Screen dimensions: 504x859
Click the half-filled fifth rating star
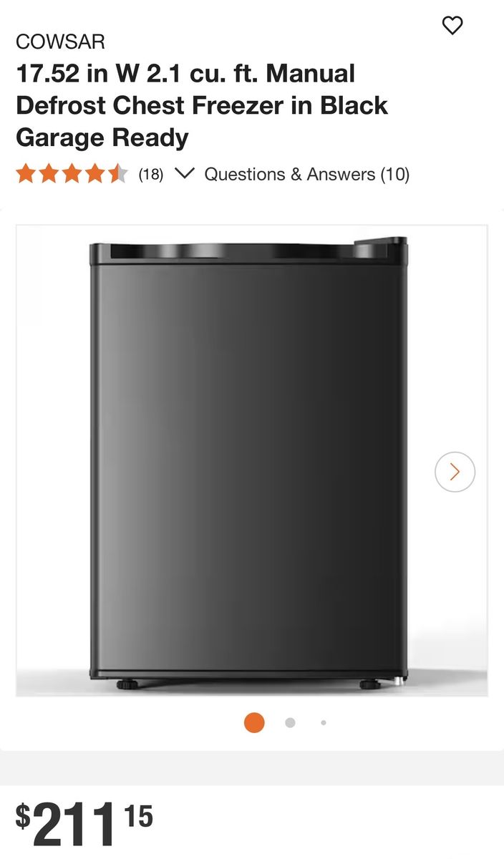point(117,174)
